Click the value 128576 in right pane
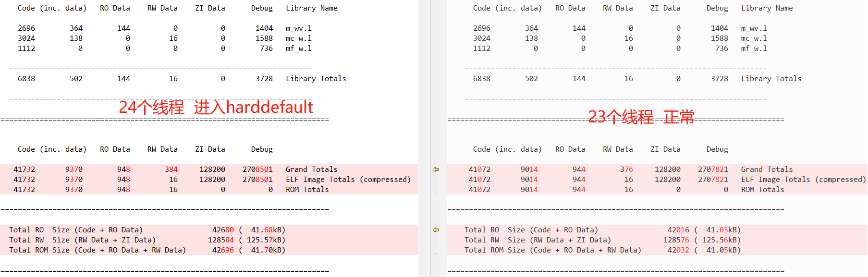Image resolution: width=868 pixels, height=277 pixels. pos(676,240)
